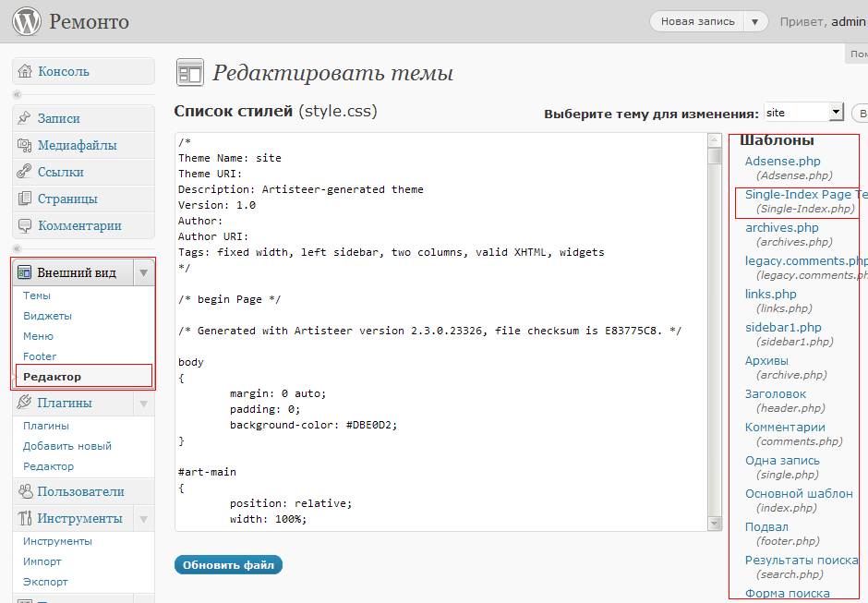The image size is (868, 603).
Task: Collapse menu with arrow below Комментарии
Action: 18,248
